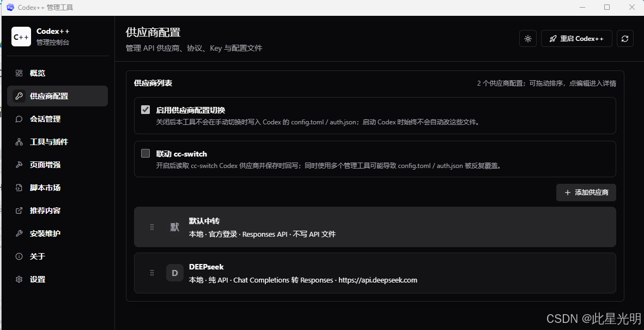Select the 默认中转 provider card

pyautogui.click(x=375, y=227)
